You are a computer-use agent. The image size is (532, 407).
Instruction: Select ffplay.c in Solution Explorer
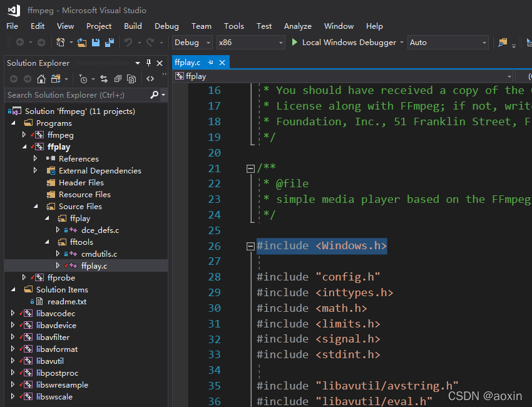94,265
